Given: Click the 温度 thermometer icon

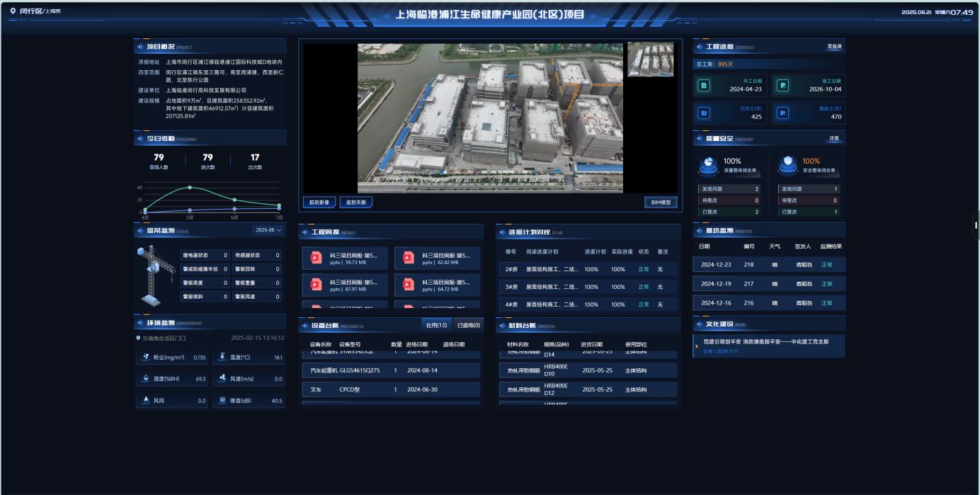Looking at the screenshot, I should [222, 358].
